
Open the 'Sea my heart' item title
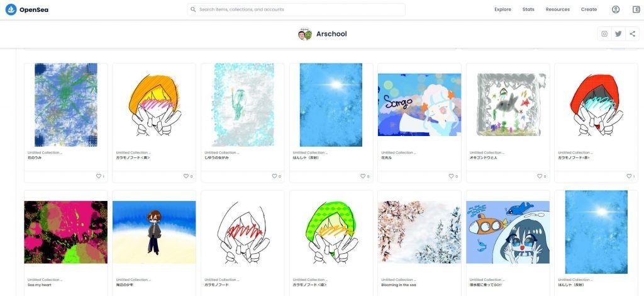[x=40, y=285]
